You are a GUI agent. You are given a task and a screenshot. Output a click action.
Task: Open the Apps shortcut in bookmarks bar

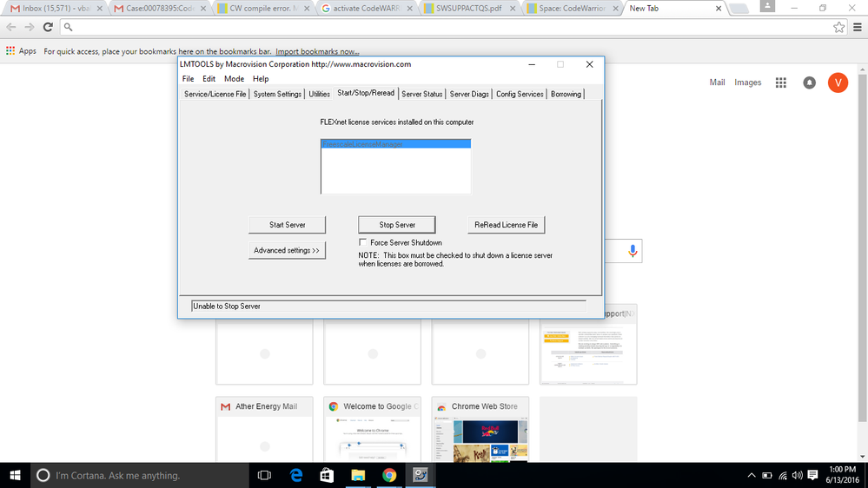[x=21, y=51]
